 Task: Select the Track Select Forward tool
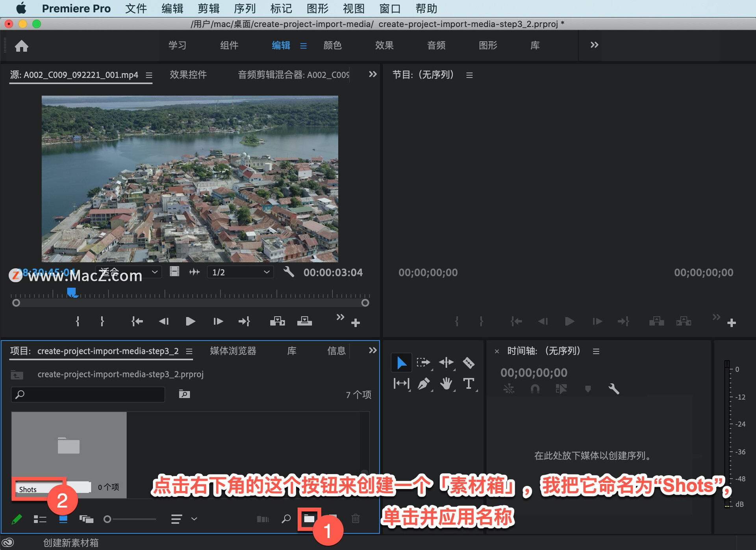424,362
